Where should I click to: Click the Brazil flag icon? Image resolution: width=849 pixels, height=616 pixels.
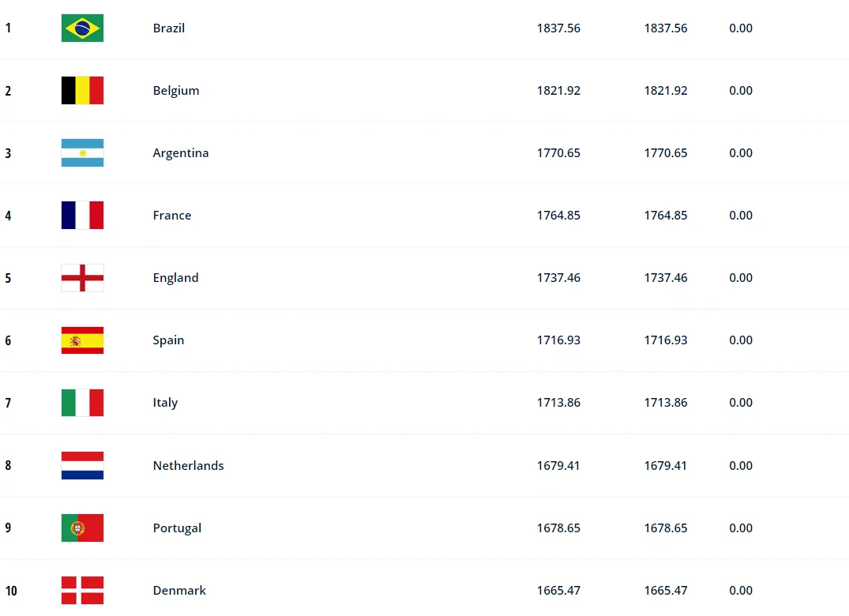click(x=82, y=28)
